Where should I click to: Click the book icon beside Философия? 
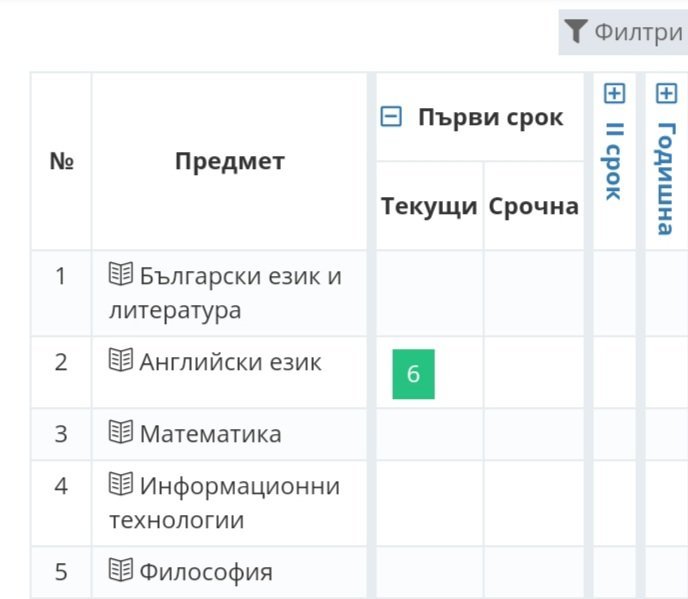(121, 571)
